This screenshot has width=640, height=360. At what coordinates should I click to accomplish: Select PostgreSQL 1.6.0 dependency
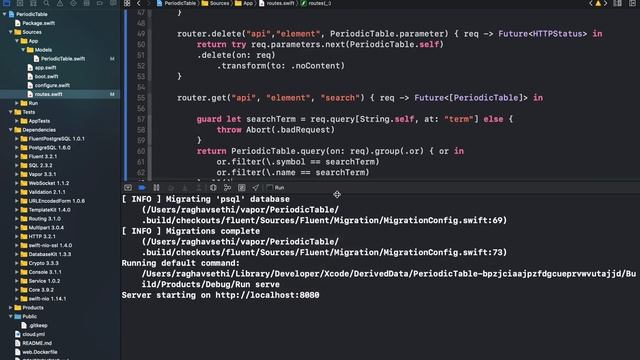(49, 148)
